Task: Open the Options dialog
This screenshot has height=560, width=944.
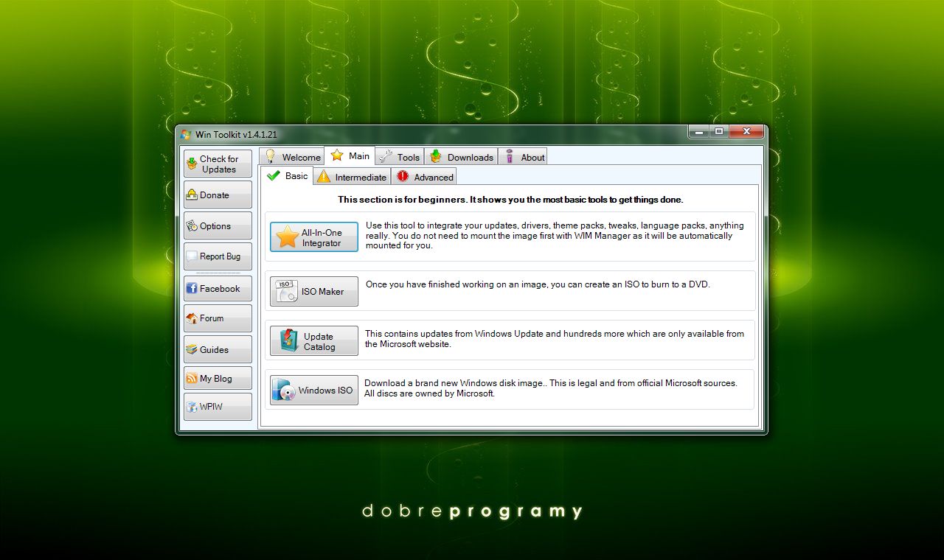Action: tap(218, 225)
